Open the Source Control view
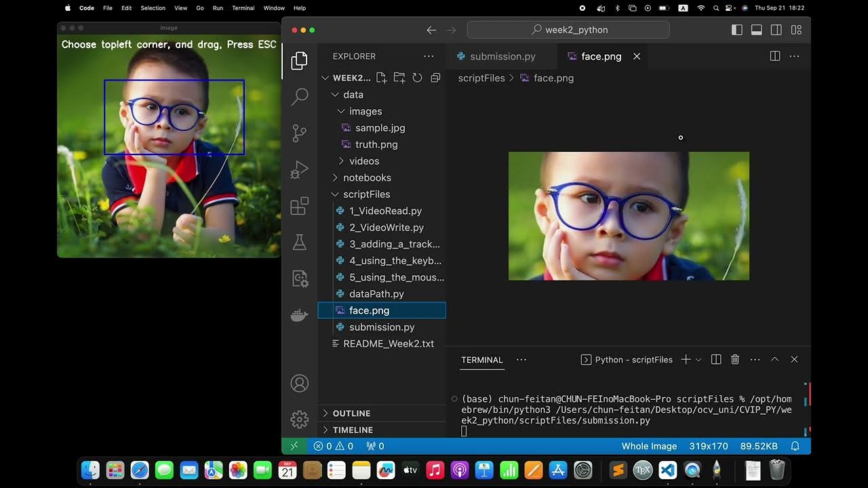The image size is (868, 488). (299, 133)
